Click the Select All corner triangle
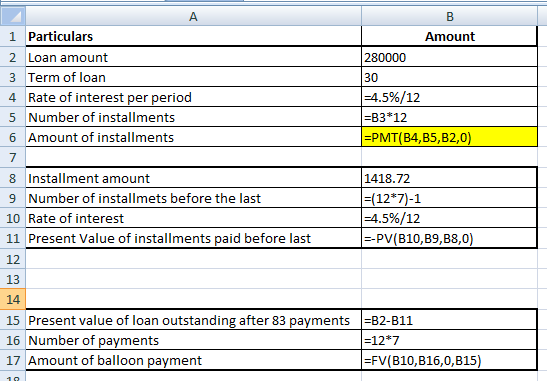 [13, 16]
